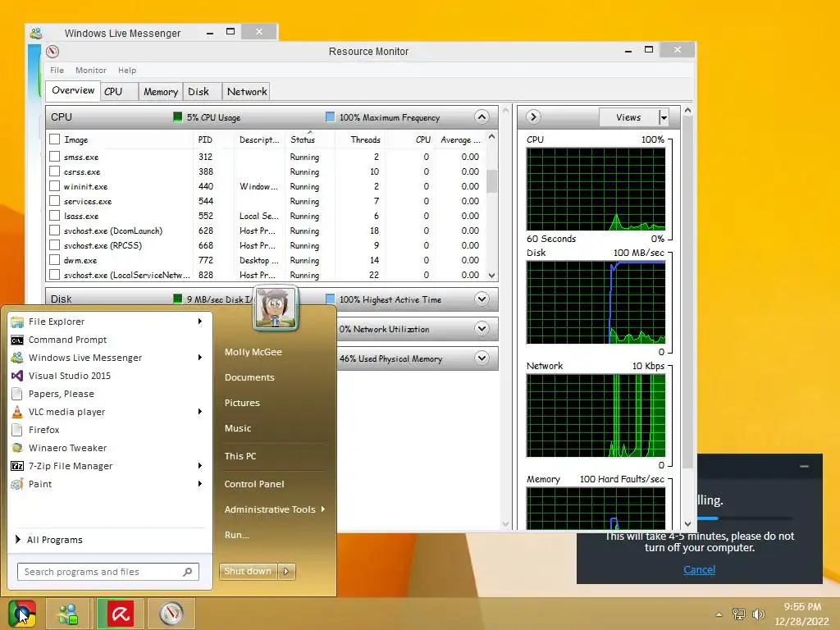Expand the File Explorer submenu arrow

click(x=200, y=322)
